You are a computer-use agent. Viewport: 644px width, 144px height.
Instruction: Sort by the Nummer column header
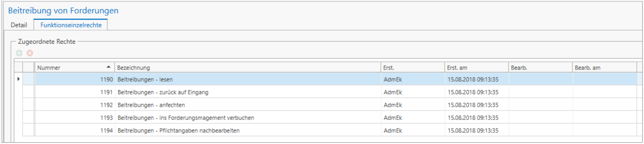75,67
